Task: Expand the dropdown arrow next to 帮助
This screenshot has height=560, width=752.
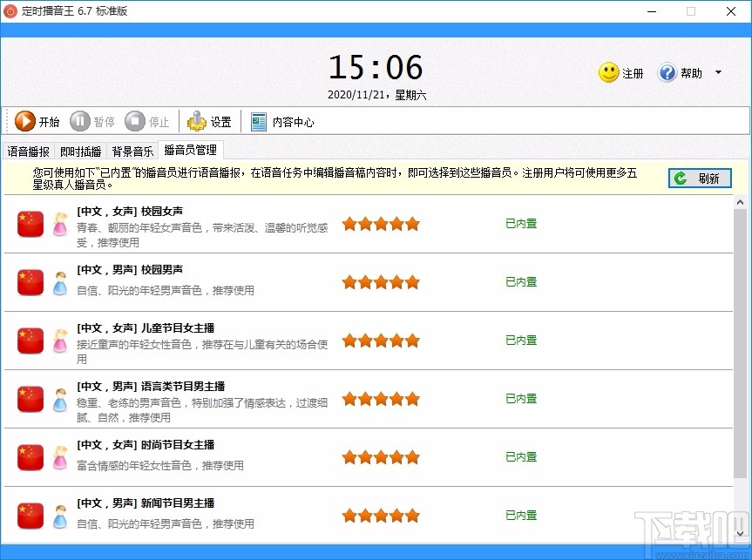Action: (x=718, y=73)
